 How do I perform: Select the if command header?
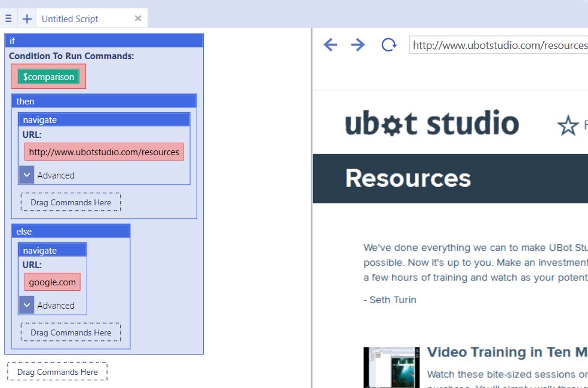click(x=104, y=41)
